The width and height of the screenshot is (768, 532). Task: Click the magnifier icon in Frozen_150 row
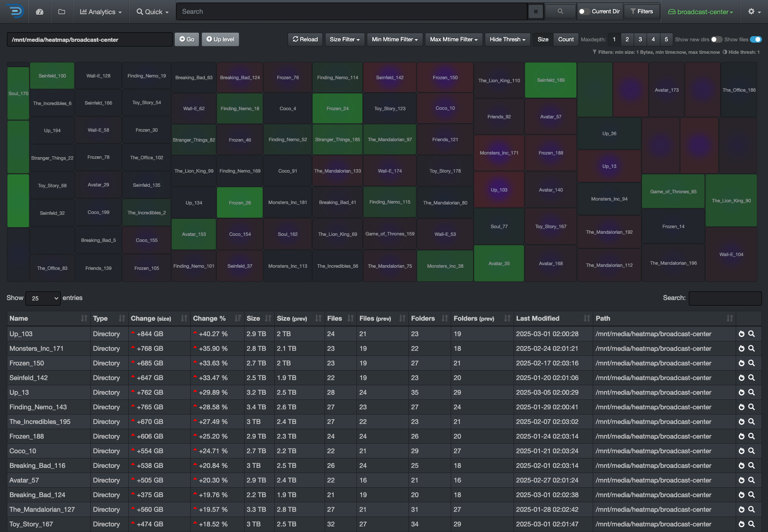pos(751,363)
